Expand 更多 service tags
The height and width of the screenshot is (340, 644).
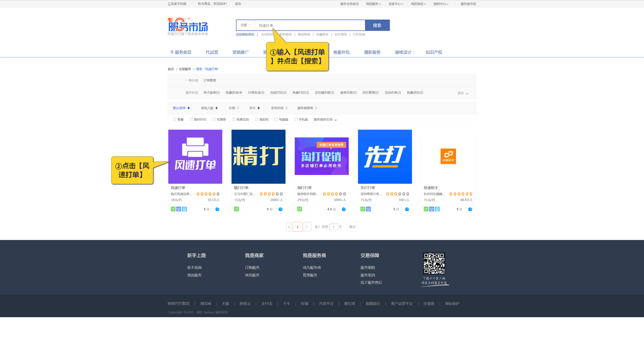(x=463, y=93)
